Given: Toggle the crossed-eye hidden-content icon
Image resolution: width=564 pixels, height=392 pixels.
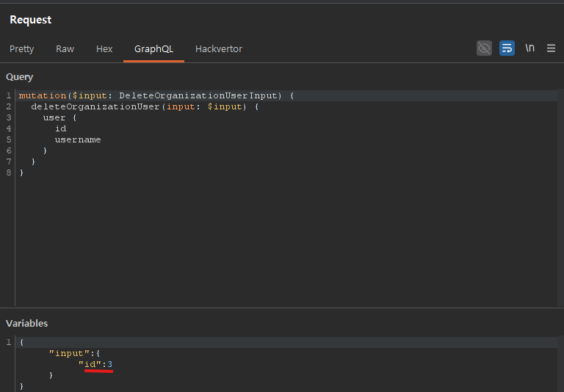Looking at the screenshot, I should click(x=484, y=48).
